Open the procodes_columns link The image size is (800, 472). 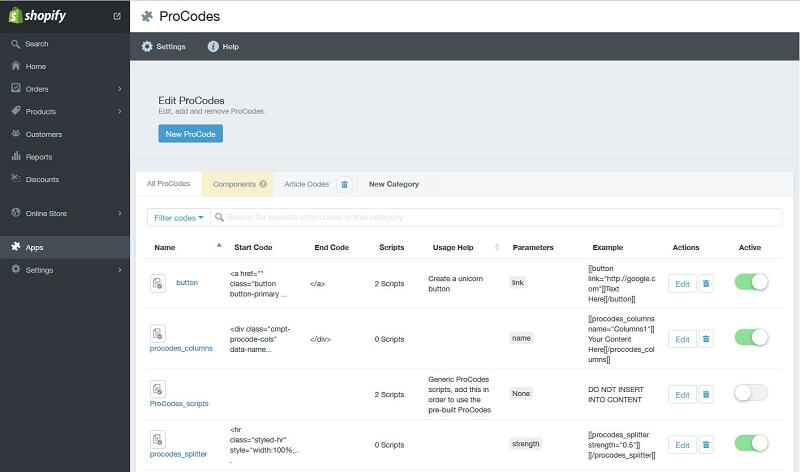tap(181, 348)
